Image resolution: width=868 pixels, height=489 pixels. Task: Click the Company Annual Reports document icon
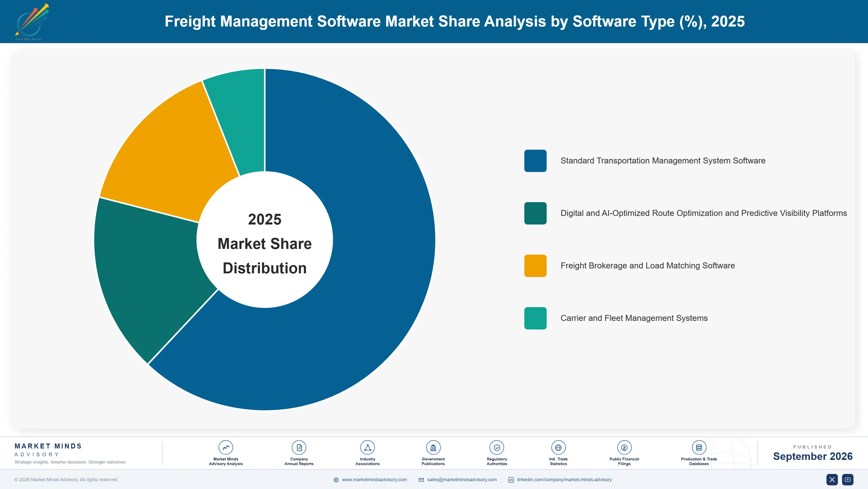pos(299,447)
